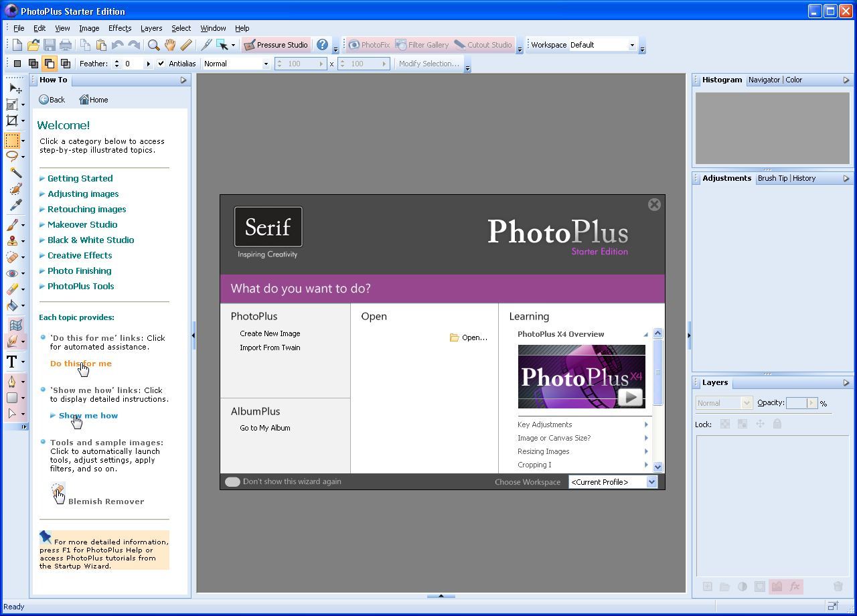Viewport: 857px width, 616px height.
Task: Open the Layers menu
Action: click(151, 28)
